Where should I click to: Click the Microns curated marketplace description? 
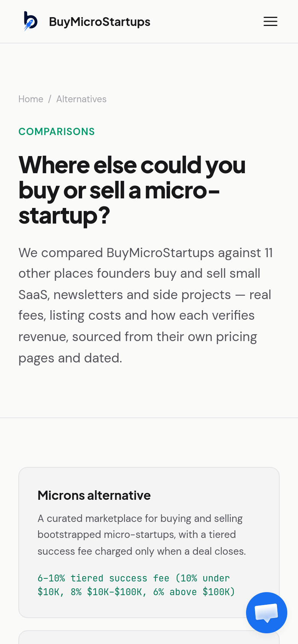142,535
